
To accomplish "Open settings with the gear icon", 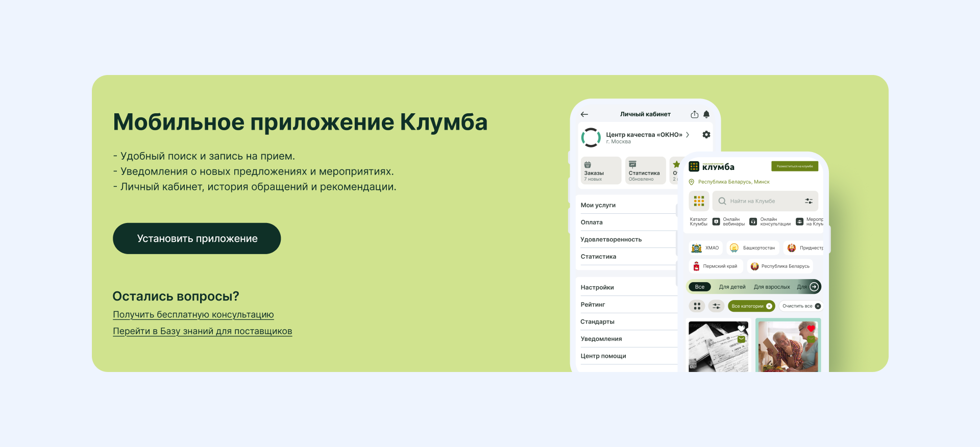I will [x=706, y=135].
